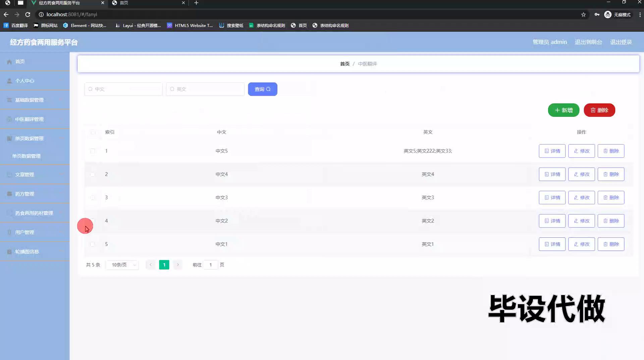644x360 pixels.
Task: Click the home icon in sidebar
Action: point(9,62)
